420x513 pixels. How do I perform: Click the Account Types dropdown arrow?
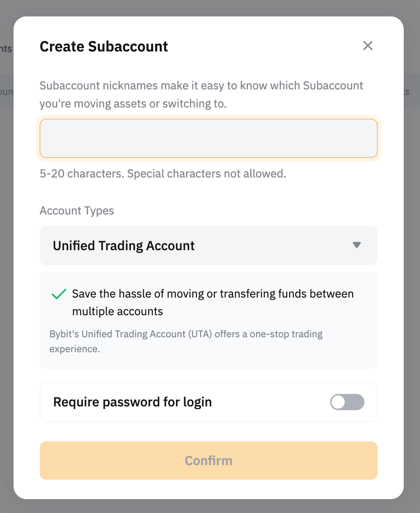356,245
